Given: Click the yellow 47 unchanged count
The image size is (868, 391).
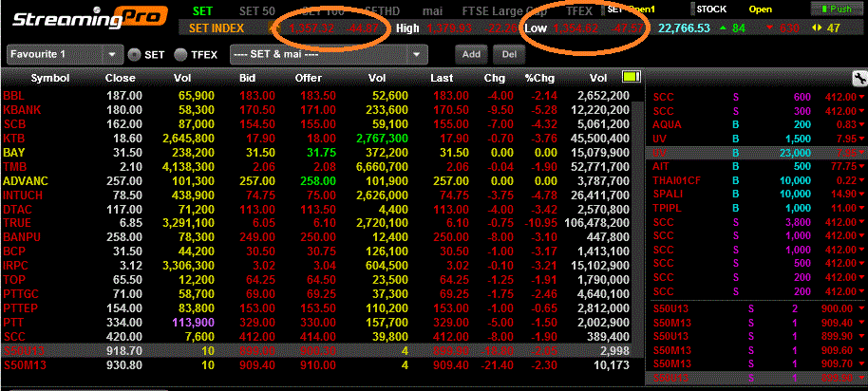Looking at the screenshot, I should click(833, 28).
